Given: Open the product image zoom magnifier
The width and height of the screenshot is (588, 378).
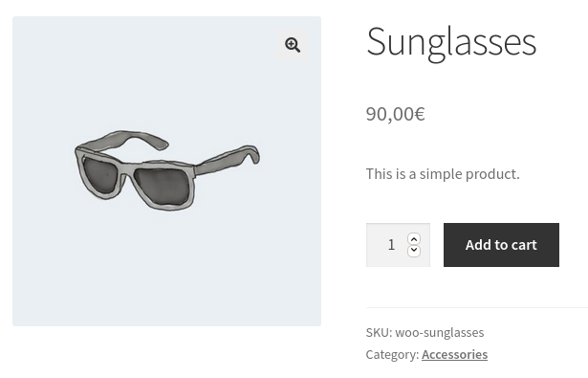Looking at the screenshot, I should pos(293,45).
